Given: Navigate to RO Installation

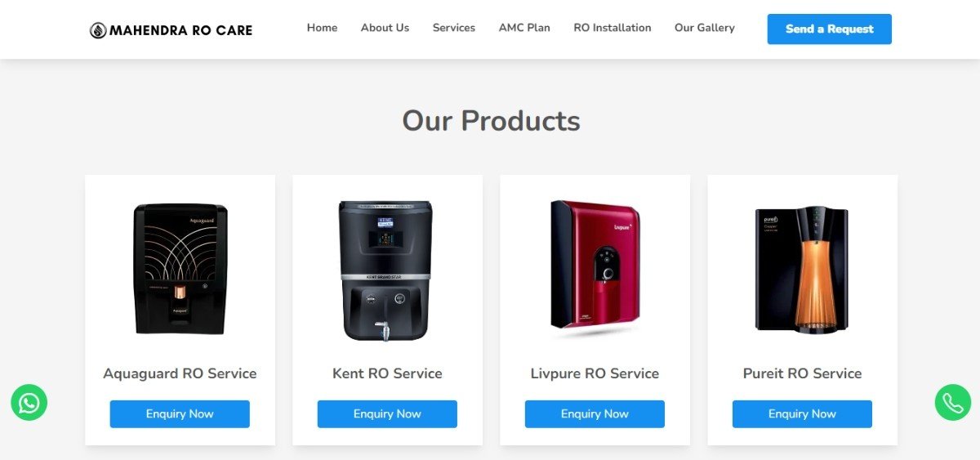Looking at the screenshot, I should point(612,28).
